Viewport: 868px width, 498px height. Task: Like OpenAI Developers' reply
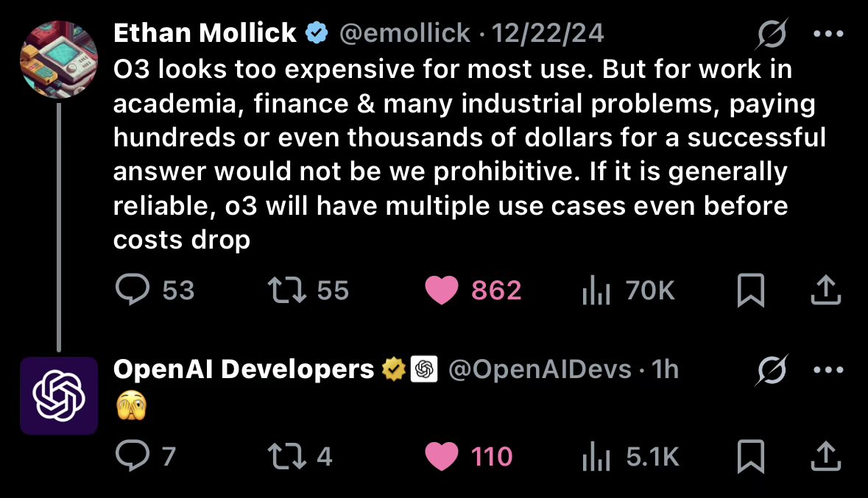click(442, 456)
